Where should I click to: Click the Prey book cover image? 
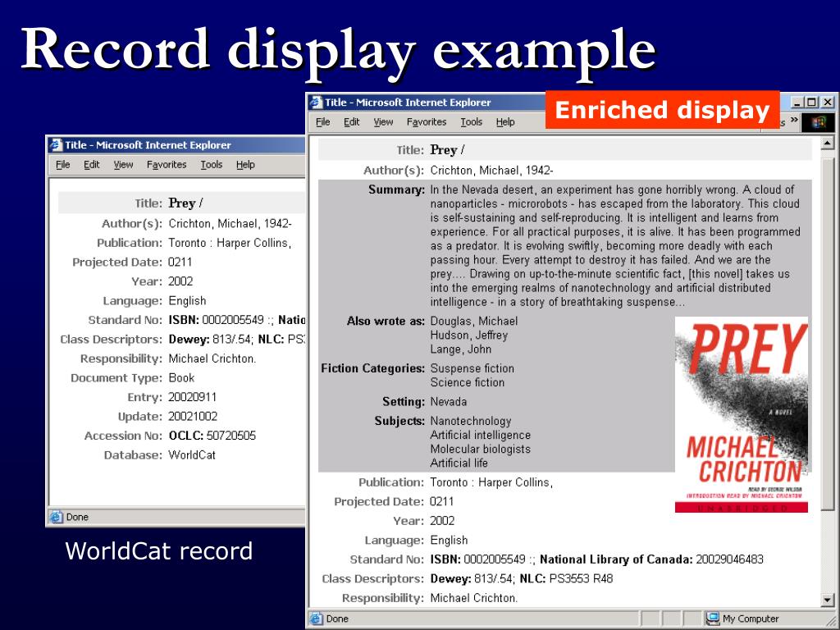[x=742, y=414]
